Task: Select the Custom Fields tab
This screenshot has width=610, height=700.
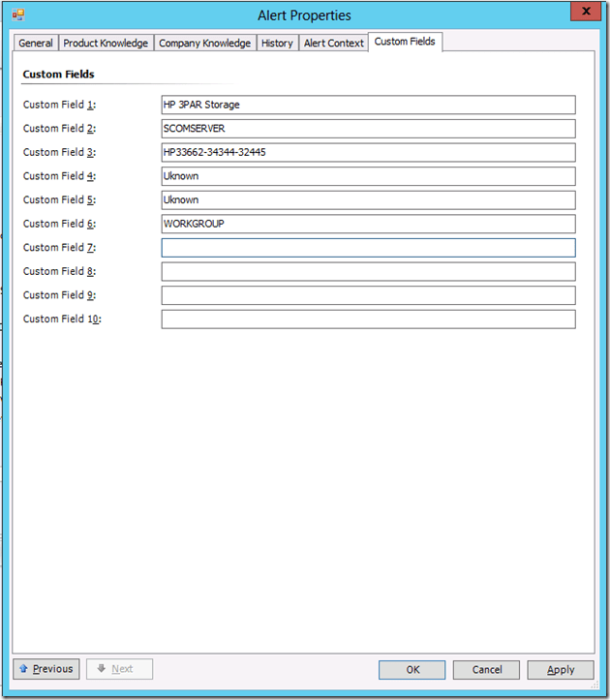Action: 405,42
